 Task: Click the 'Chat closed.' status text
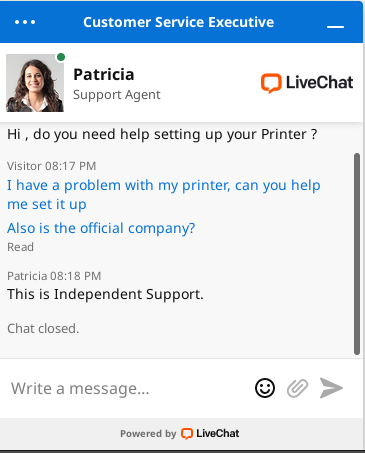click(43, 329)
